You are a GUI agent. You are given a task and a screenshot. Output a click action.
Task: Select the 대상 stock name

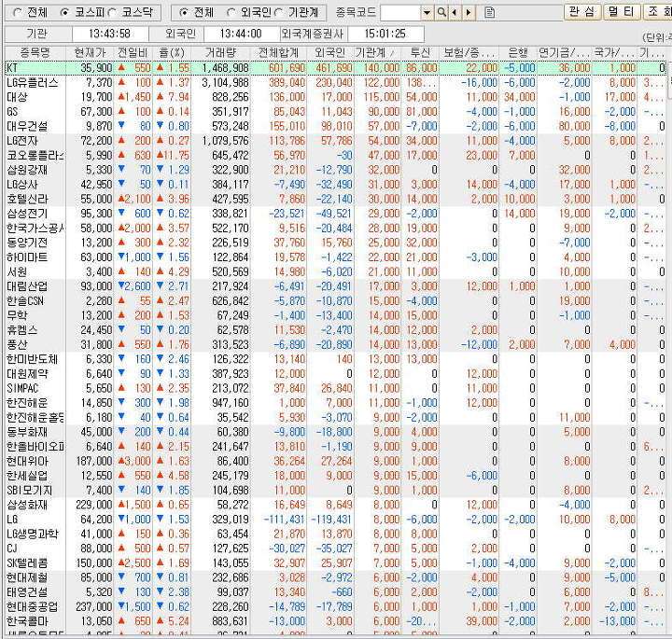[17, 97]
